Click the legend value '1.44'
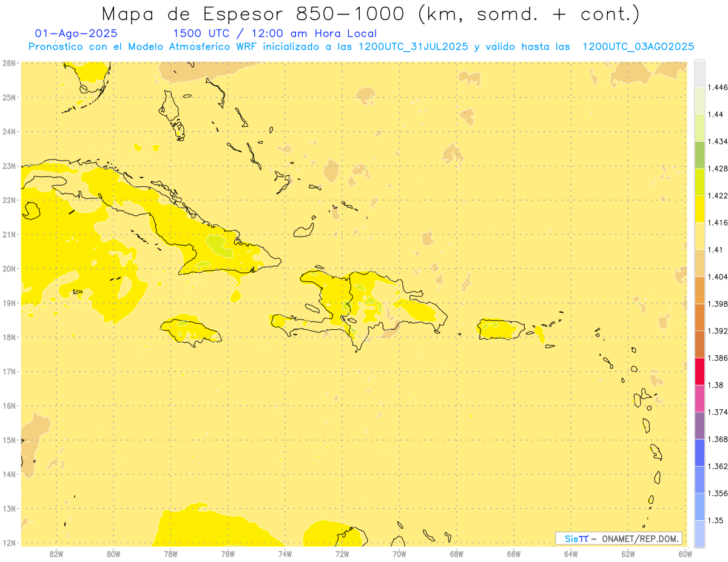 (715, 115)
